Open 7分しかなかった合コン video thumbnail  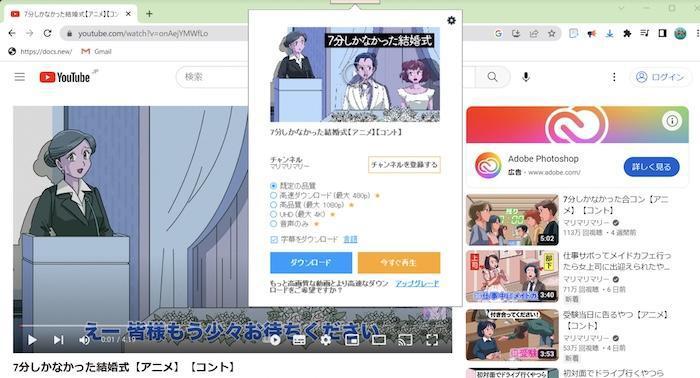tap(512, 220)
